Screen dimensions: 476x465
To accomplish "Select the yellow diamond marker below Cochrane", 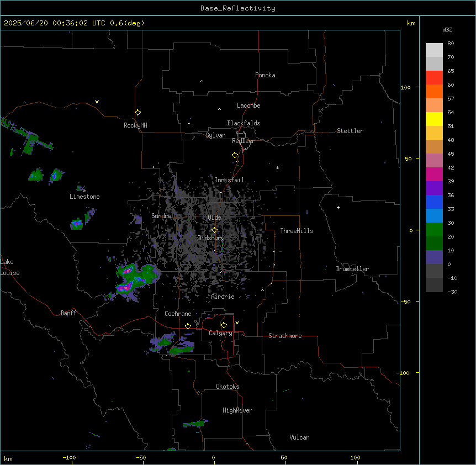I will click(188, 326).
